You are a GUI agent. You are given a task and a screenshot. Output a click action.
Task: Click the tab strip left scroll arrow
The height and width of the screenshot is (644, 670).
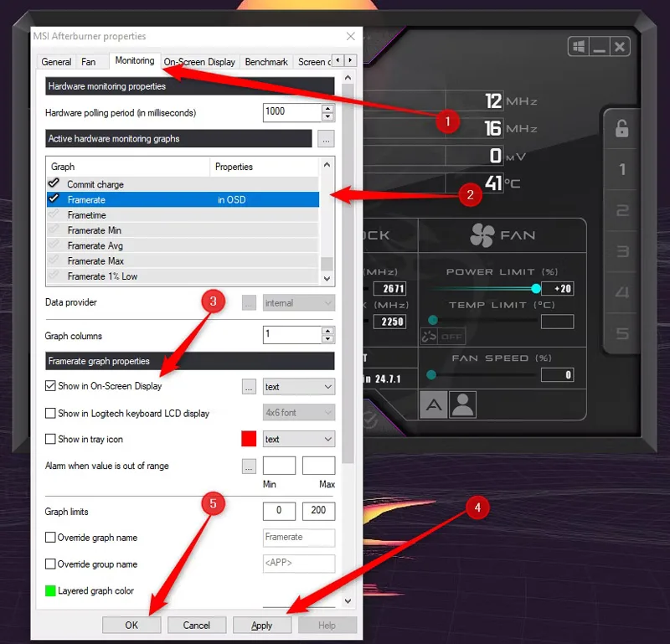tap(338, 60)
